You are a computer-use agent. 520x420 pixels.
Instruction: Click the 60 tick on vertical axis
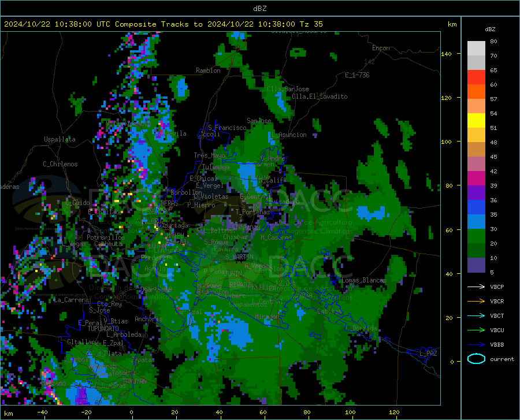[x=449, y=230]
